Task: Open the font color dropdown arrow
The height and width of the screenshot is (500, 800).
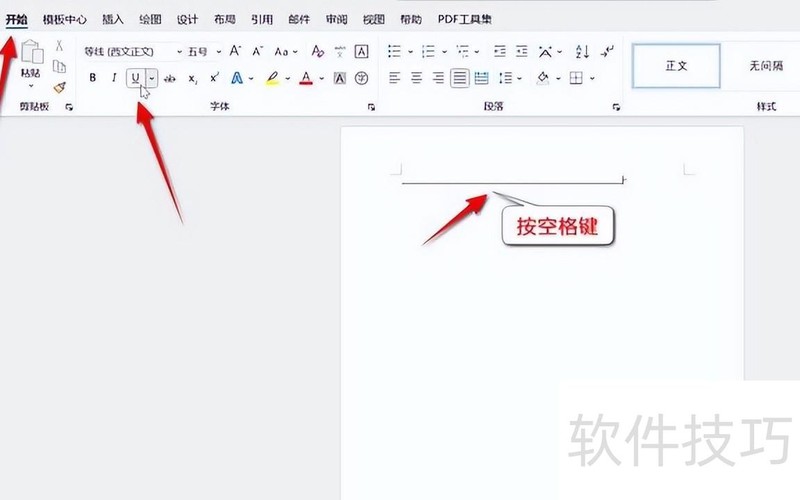Action: pos(321,79)
